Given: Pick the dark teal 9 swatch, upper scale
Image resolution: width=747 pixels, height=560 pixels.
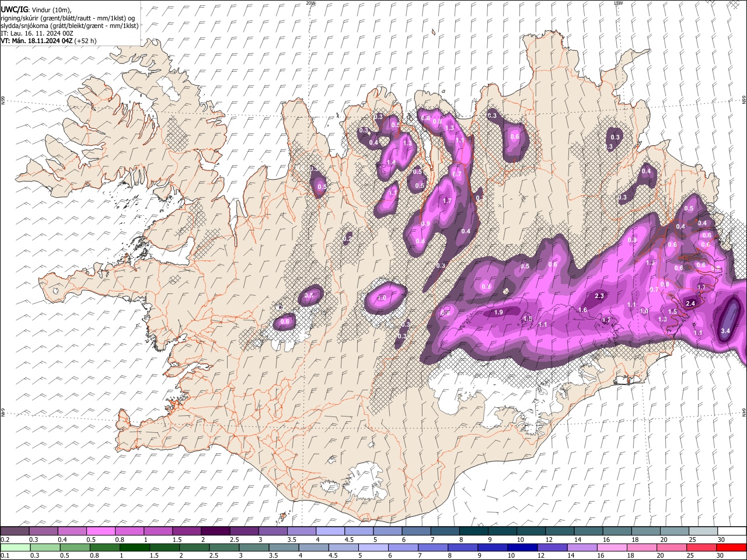Looking at the screenshot, I should (x=502, y=531).
